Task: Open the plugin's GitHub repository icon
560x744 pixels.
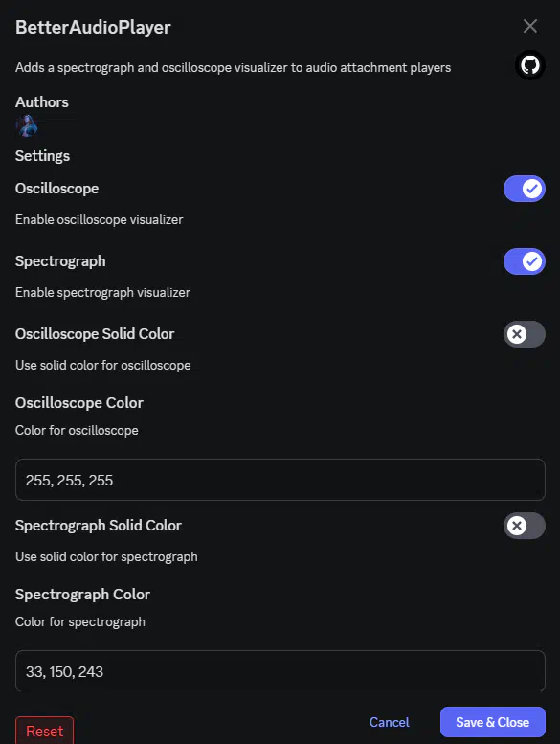Action: pos(530,65)
